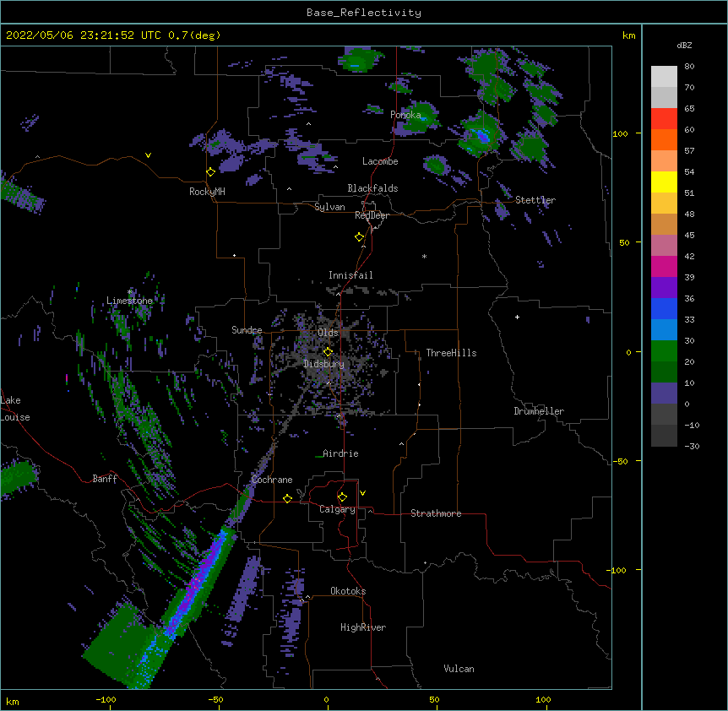728x711 pixels.
Task: Select the light blue 30-33 dBZ swatch
Action: tap(664, 330)
